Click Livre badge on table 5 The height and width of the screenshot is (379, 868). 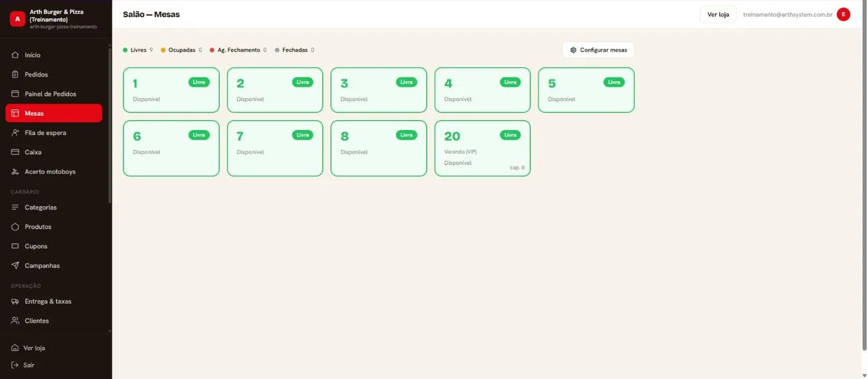click(614, 82)
